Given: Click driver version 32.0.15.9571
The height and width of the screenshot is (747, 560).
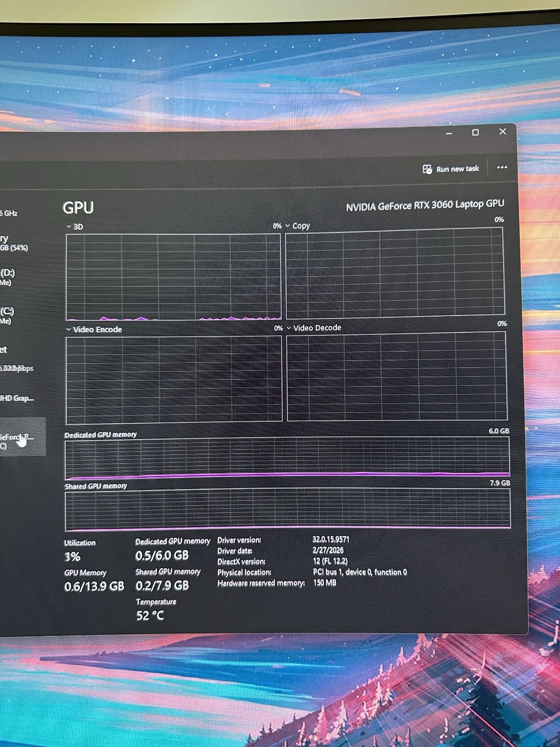Looking at the screenshot, I should (x=331, y=539).
